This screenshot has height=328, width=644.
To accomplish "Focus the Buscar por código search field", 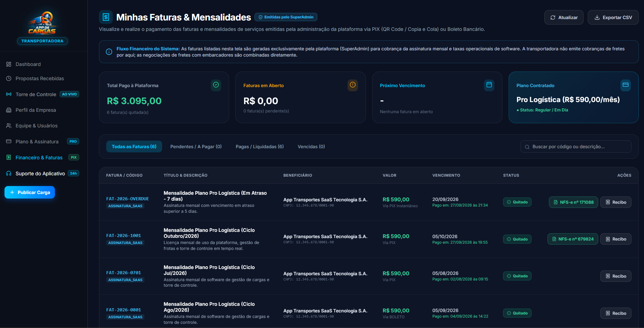I will point(576,146).
